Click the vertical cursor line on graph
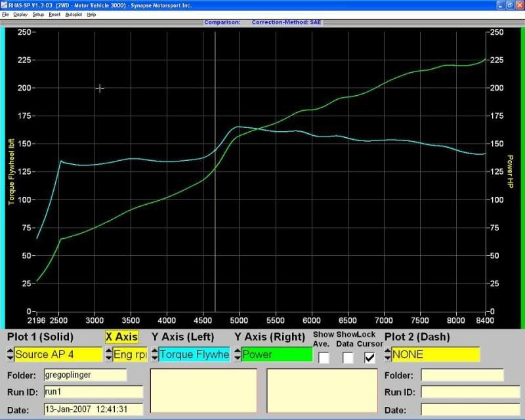This screenshot has width=525, height=420. point(215,197)
